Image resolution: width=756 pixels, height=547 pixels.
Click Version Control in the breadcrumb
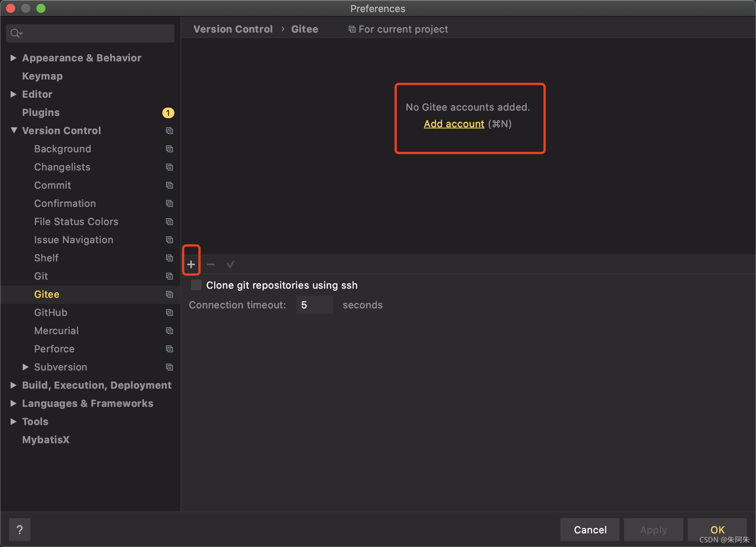click(x=233, y=29)
